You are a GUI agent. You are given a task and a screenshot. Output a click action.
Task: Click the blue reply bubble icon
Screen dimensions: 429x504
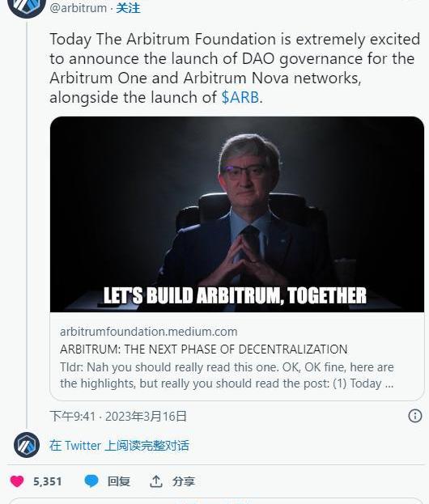click(91, 481)
